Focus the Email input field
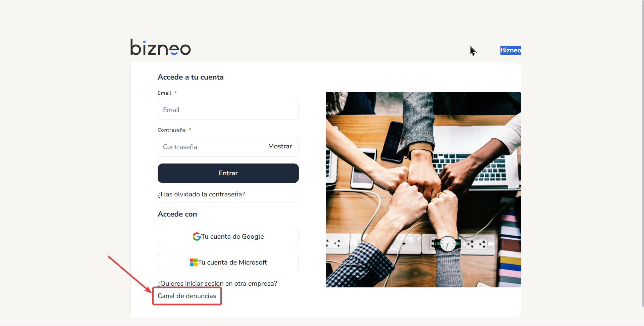Screen dimensions: 644x326 [x=228, y=110]
